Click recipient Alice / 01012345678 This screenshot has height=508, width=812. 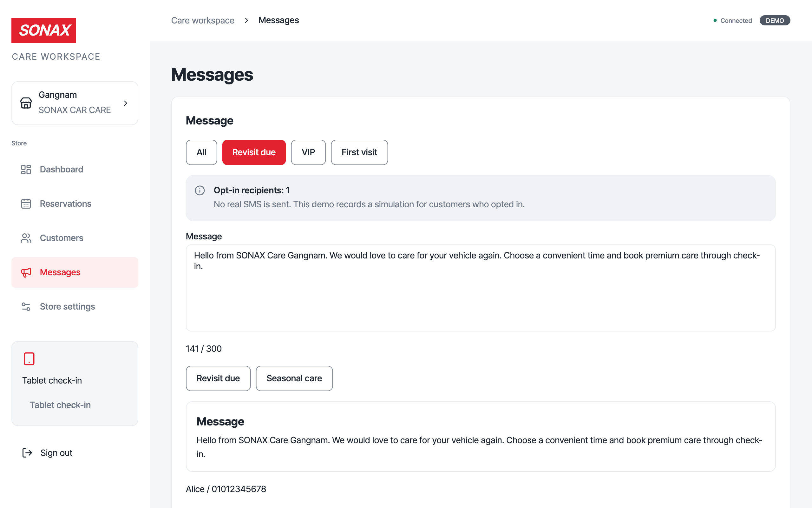tap(226, 489)
